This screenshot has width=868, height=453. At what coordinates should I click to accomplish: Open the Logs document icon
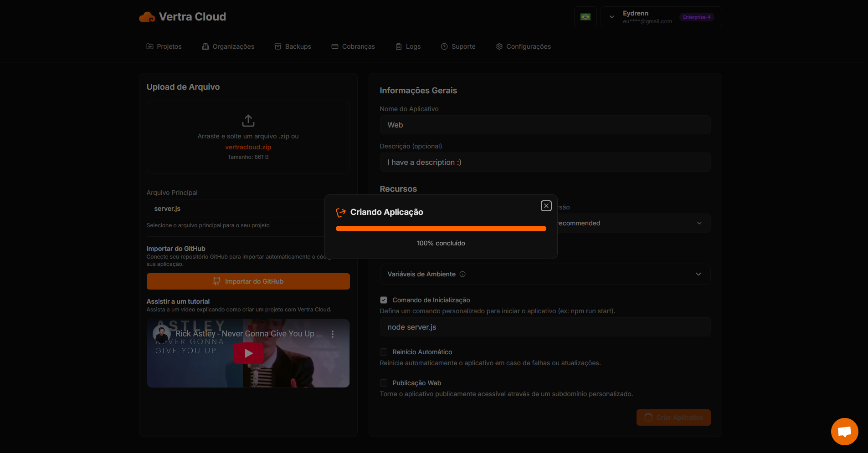[x=398, y=46]
